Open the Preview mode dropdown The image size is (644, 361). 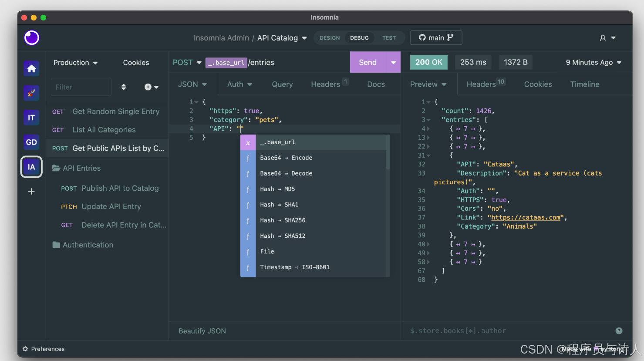(x=428, y=84)
